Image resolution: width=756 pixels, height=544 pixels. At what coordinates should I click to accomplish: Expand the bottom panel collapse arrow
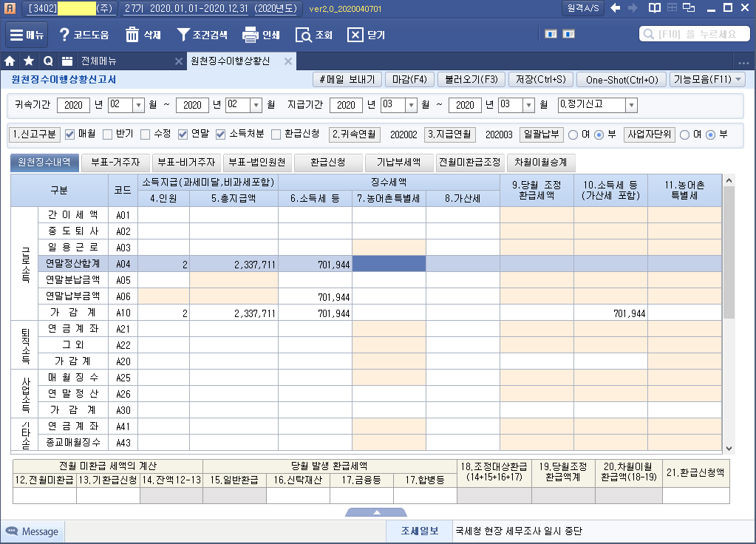pyautogui.click(x=377, y=512)
